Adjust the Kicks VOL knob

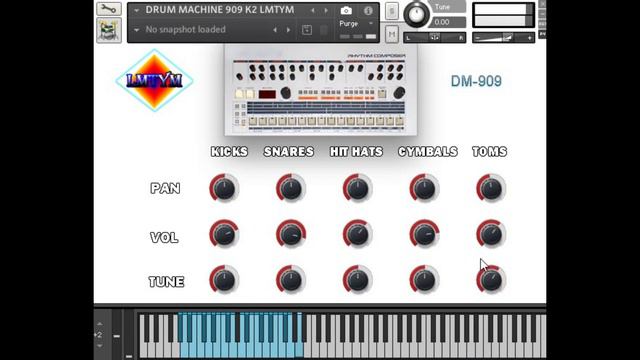[x=224, y=234]
